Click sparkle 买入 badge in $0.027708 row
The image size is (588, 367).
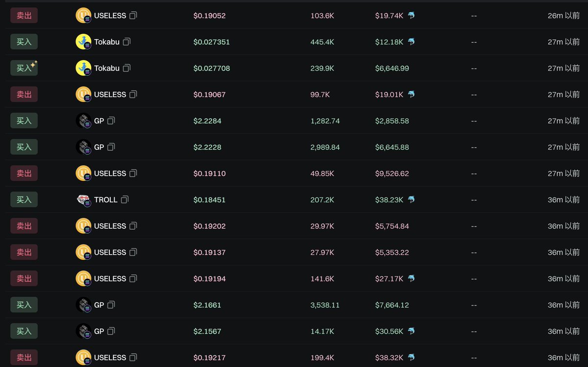[x=24, y=68]
